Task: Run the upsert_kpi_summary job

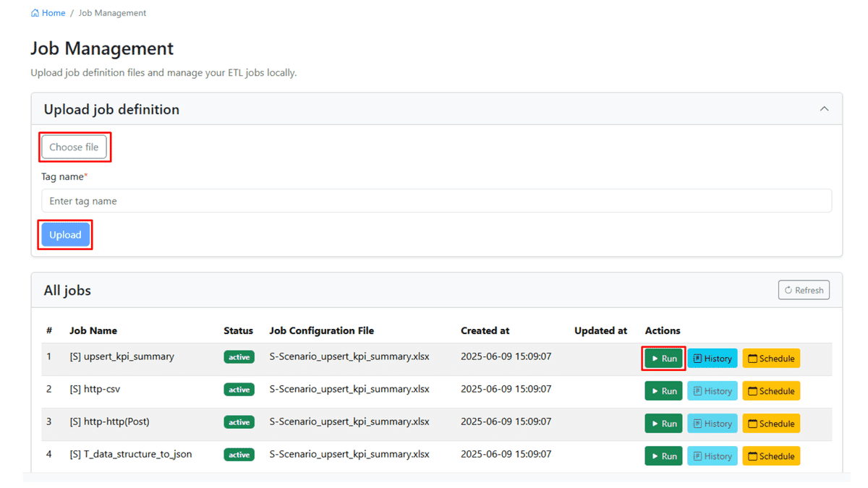Action: pyautogui.click(x=663, y=359)
